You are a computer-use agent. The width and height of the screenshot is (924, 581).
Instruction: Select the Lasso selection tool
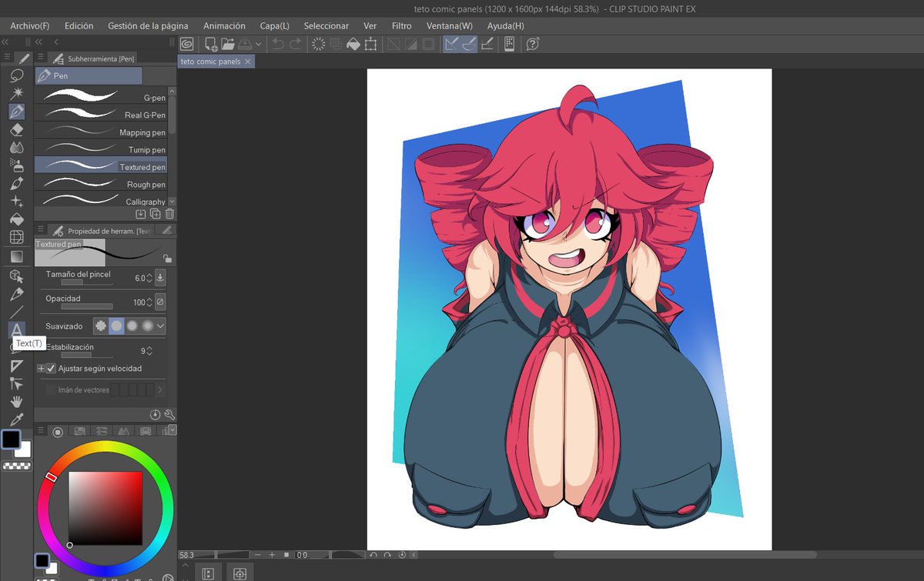pos(17,77)
